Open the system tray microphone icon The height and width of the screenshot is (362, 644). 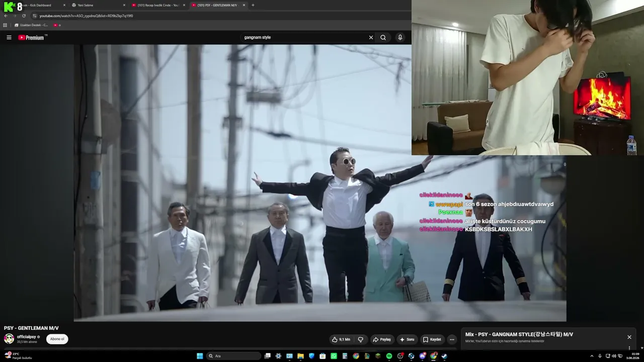(x=600, y=356)
